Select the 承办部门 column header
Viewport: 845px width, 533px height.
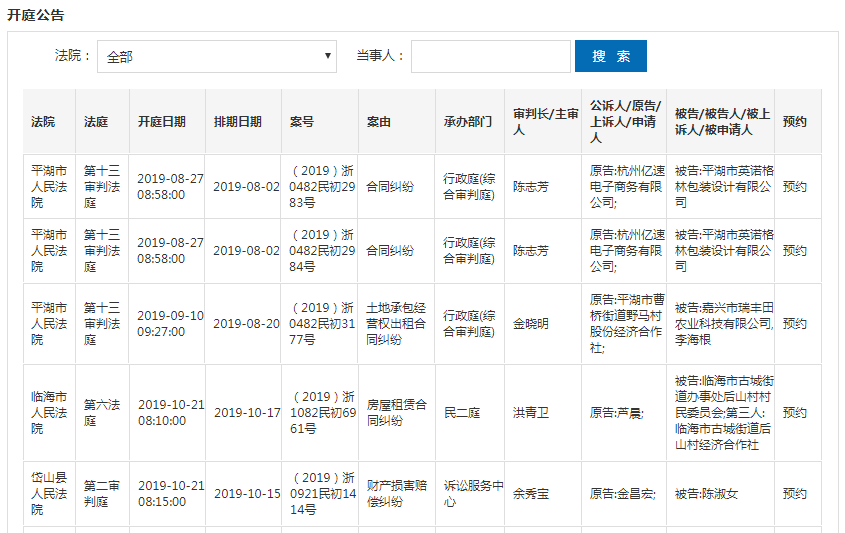(x=468, y=122)
